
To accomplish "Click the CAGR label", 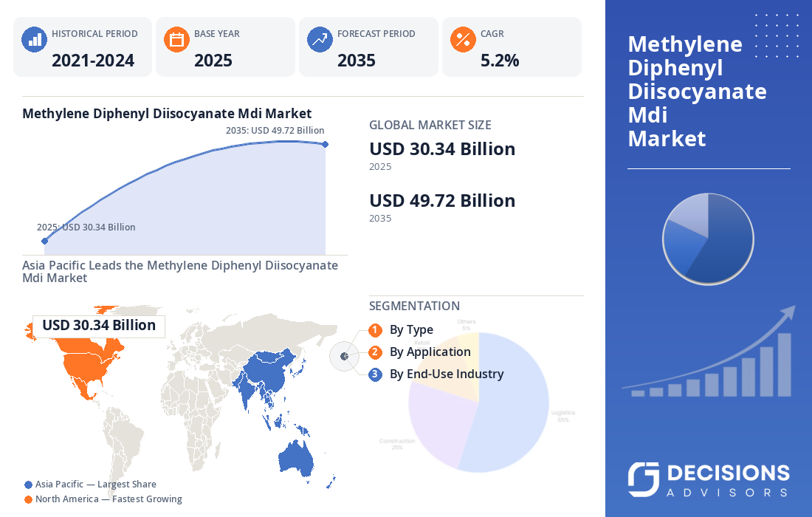I will [492, 34].
